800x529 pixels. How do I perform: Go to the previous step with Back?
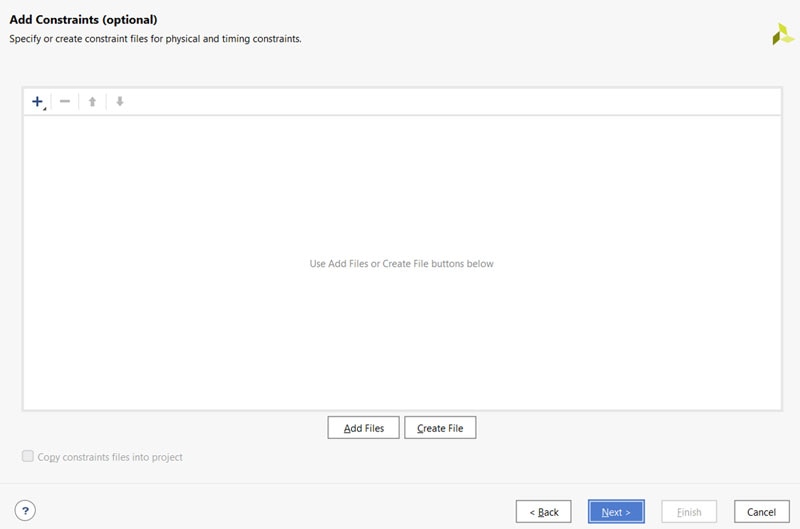pos(544,512)
